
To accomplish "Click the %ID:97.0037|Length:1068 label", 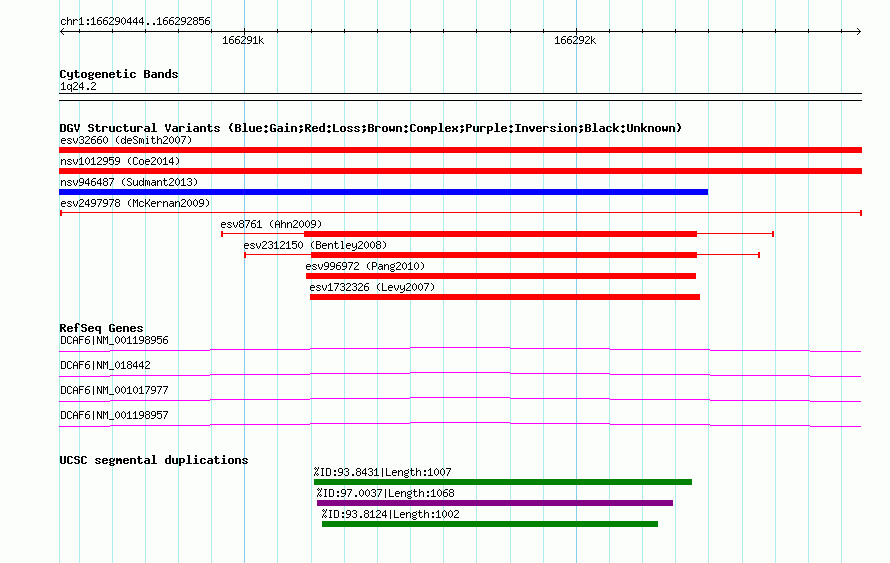I will 385,493.
